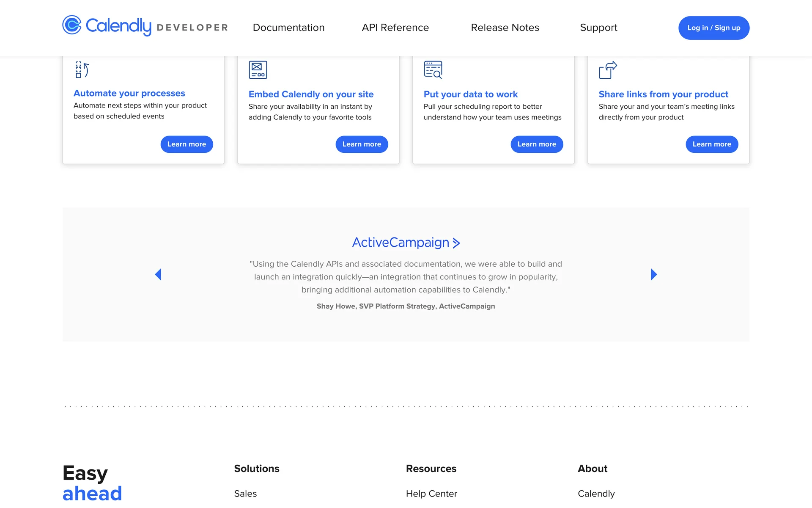The width and height of the screenshot is (812, 508).
Task: Click the data report search icon
Action: point(433,70)
